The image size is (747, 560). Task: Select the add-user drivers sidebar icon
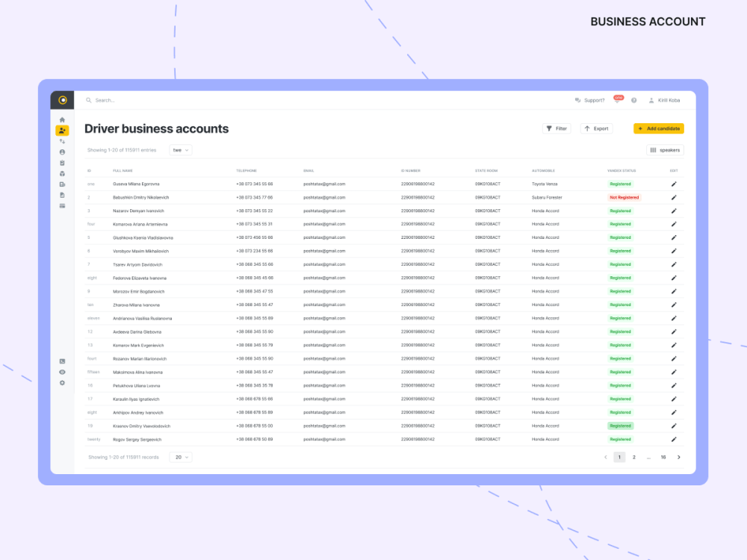click(x=62, y=131)
